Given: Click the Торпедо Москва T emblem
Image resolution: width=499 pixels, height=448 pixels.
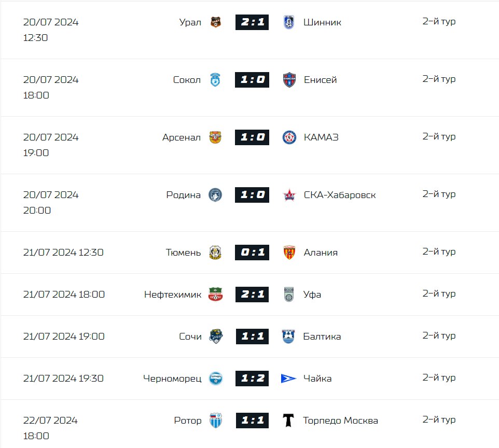Looking at the screenshot, I should (x=288, y=421).
